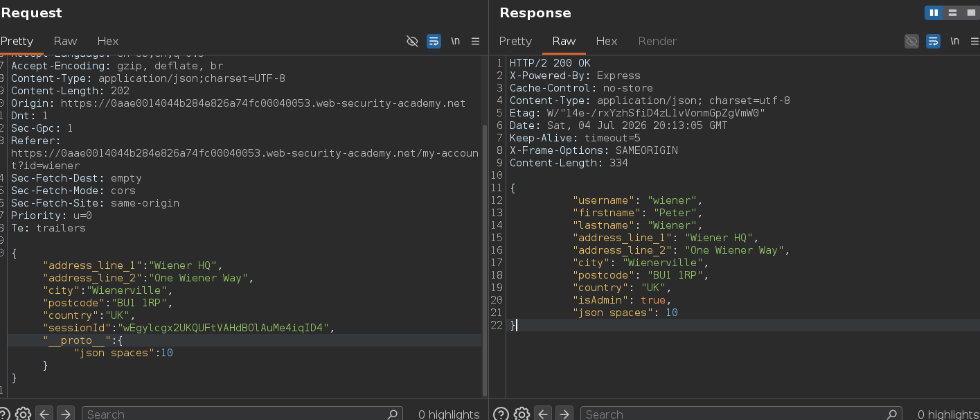Select side-by-side split layout icon
The height and width of the screenshot is (420, 980).
point(934,12)
